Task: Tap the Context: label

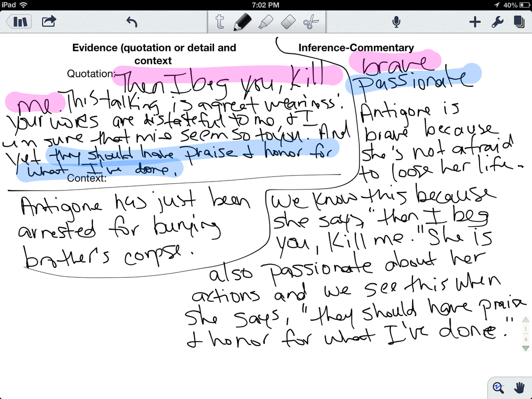Action: 87,178
